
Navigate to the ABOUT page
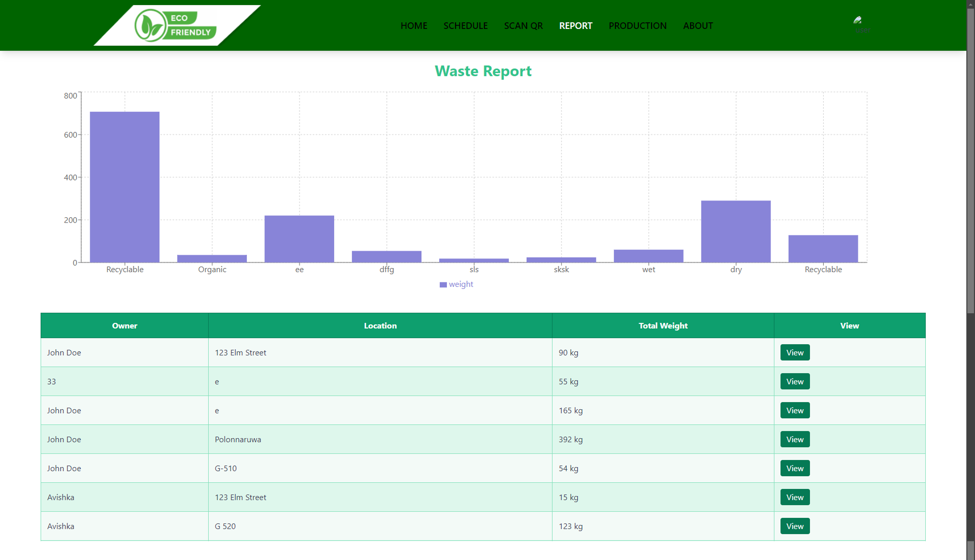(x=698, y=25)
